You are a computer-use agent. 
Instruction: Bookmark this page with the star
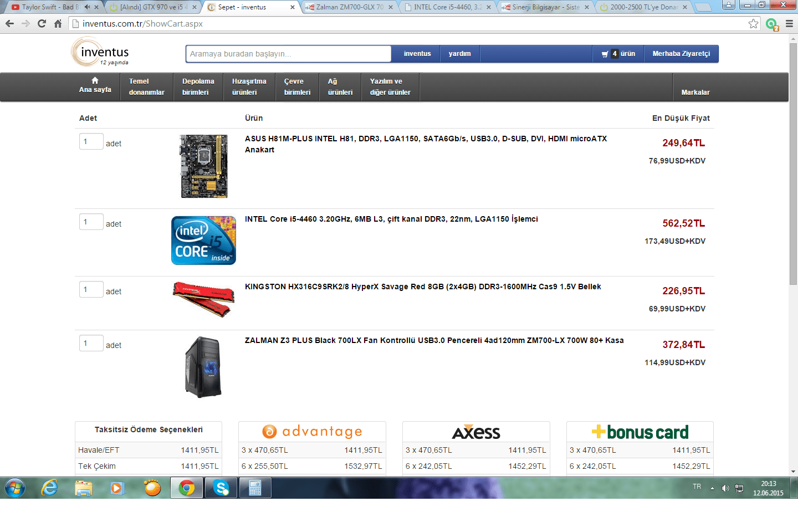(x=753, y=23)
